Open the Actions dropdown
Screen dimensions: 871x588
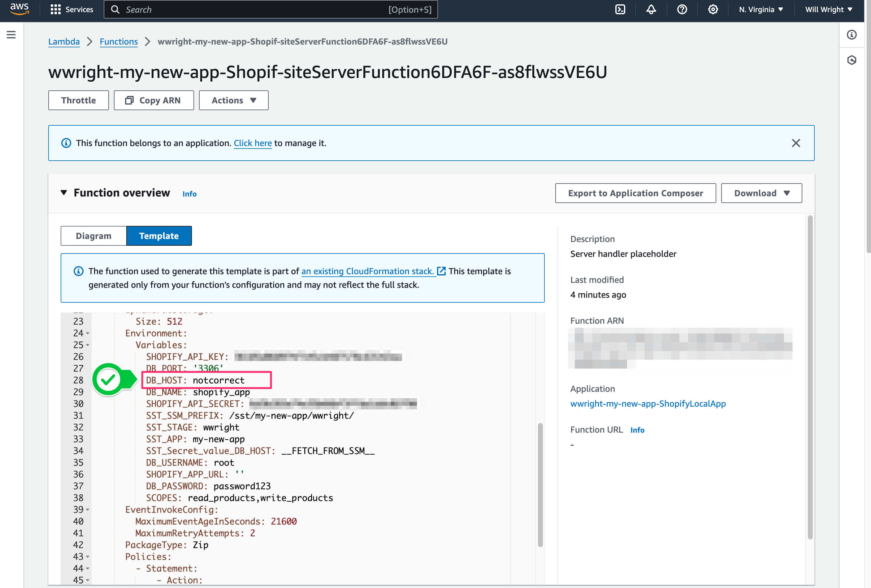(233, 100)
